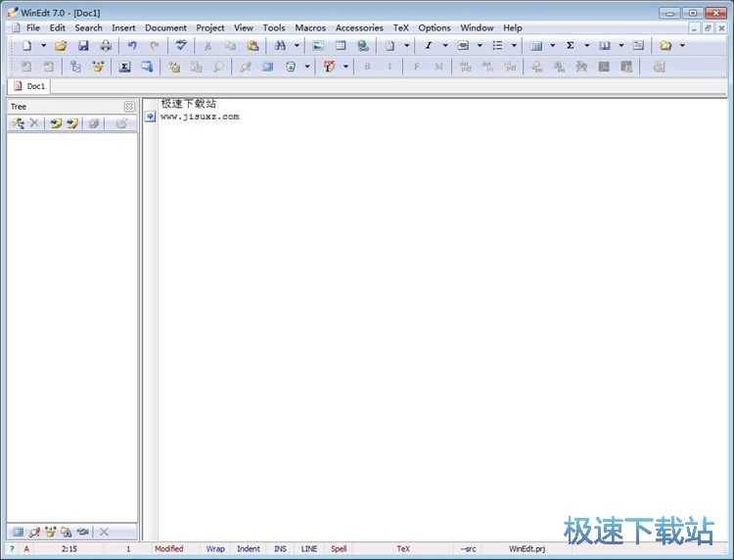Image resolution: width=734 pixels, height=560 pixels.
Task: Close the Tree panel
Action: click(x=129, y=107)
